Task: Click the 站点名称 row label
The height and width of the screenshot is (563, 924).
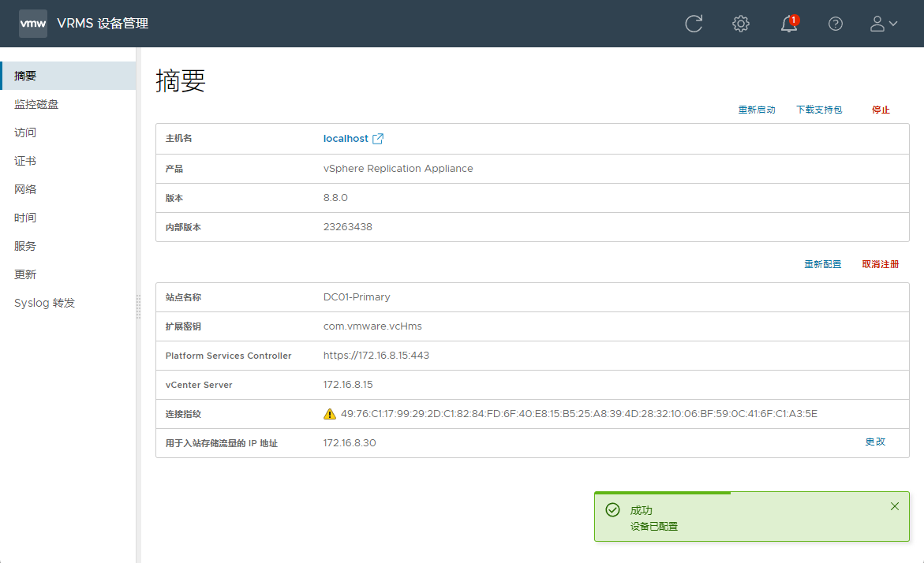Action: point(183,297)
